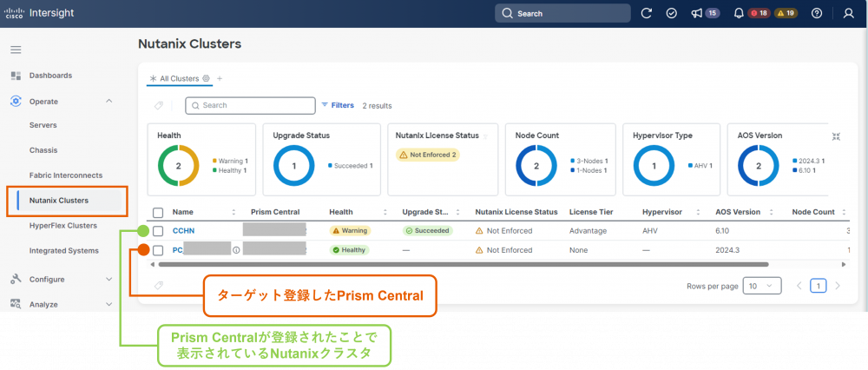Image resolution: width=868 pixels, height=370 pixels.
Task: Expand the Analyze section
Action: tap(109, 304)
